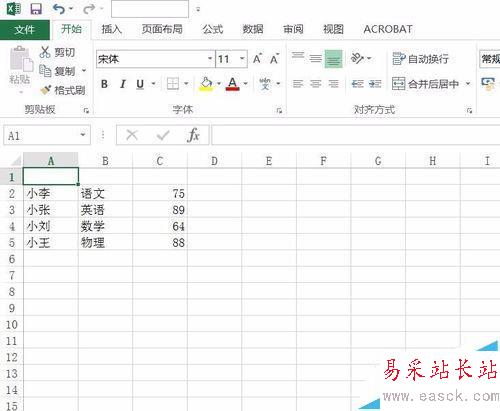
Task: Switch to the ACROBAT tab
Action: pyautogui.click(x=388, y=29)
